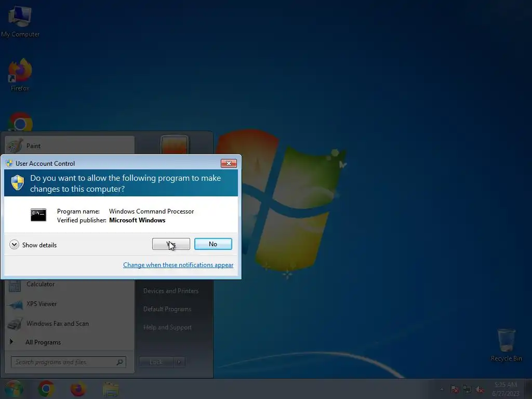Open Chrome desktop shortcut icon
The height and width of the screenshot is (399, 532).
pyautogui.click(x=20, y=122)
